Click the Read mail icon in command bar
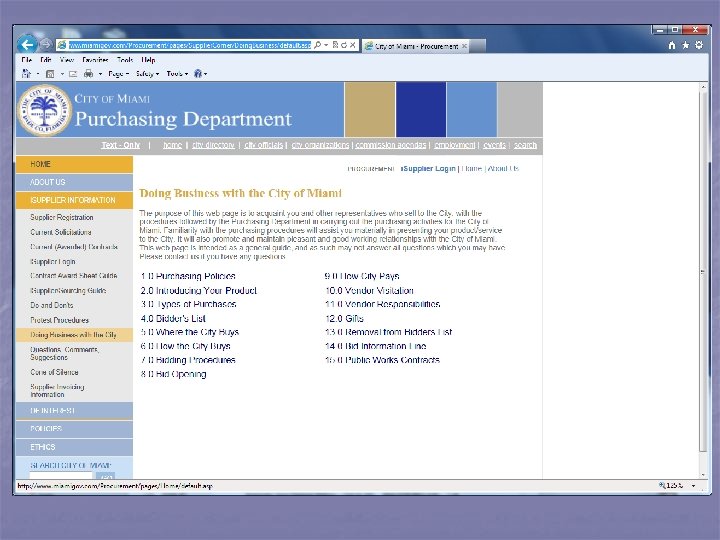This screenshot has height=540, width=720. [73, 74]
